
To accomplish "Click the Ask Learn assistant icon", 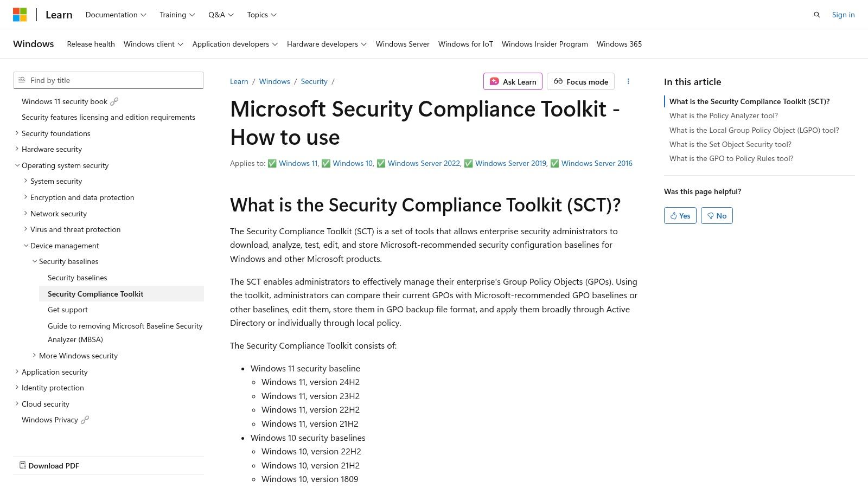I will click(494, 81).
